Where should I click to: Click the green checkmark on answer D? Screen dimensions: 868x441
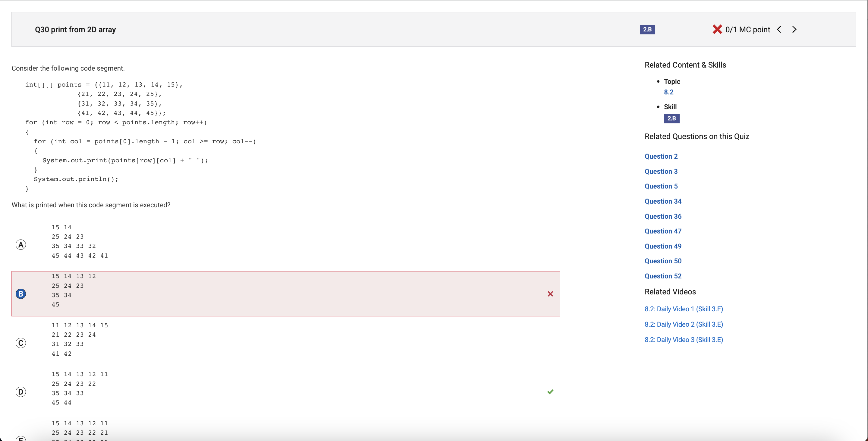click(550, 392)
